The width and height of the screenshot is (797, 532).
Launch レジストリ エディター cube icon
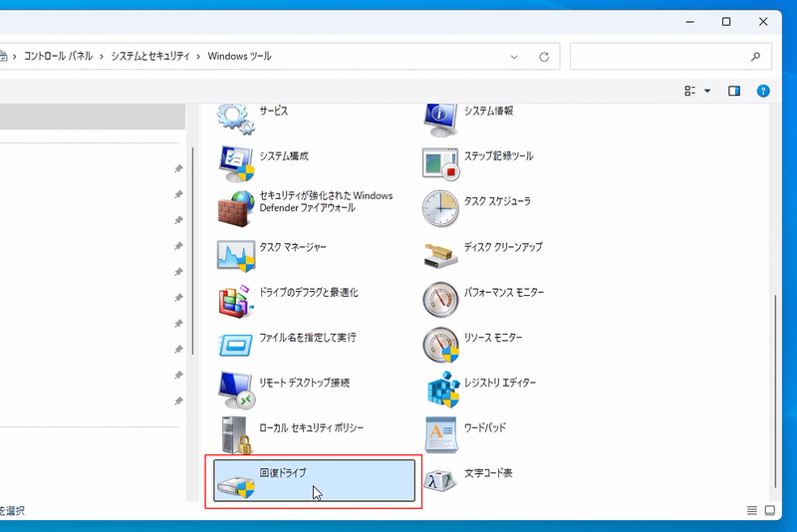point(442,390)
